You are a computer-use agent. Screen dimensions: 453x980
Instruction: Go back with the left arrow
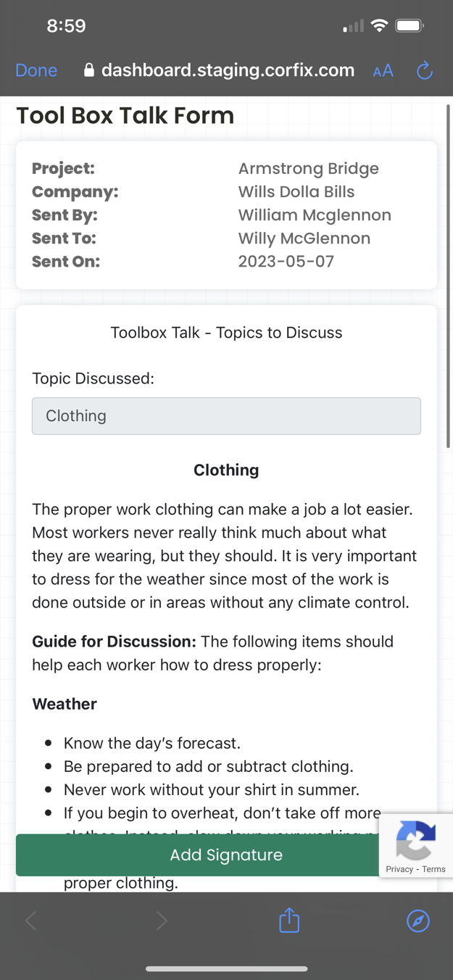[x=30, y=921]
